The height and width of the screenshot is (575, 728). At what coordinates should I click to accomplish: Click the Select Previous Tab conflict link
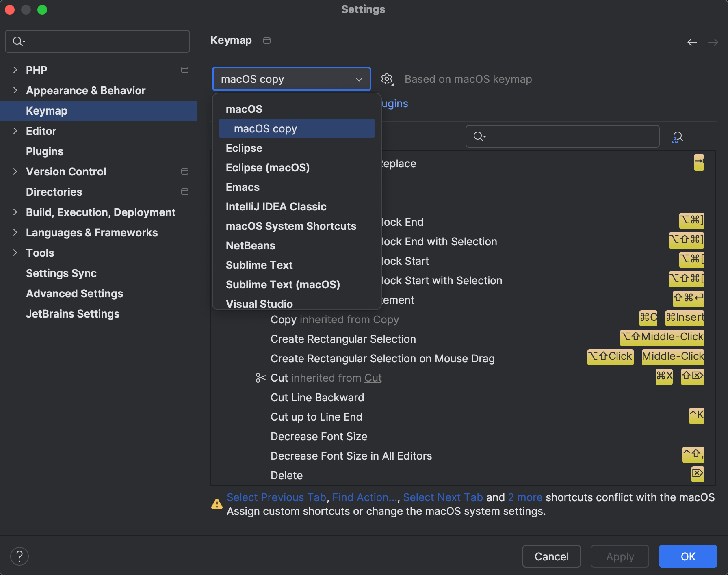pyautogui.click(x=277, y=497)
